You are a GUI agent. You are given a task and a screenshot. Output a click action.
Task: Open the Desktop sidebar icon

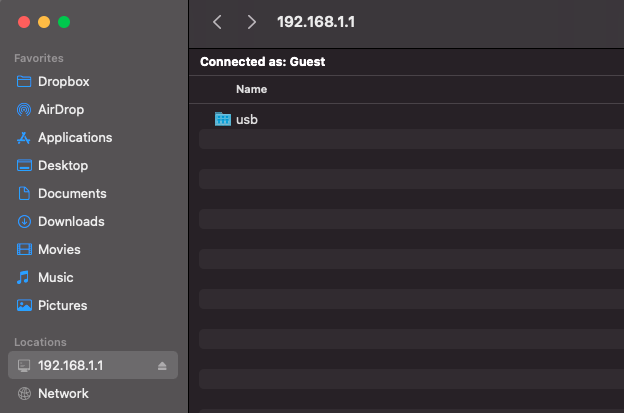tap(24, 166)
